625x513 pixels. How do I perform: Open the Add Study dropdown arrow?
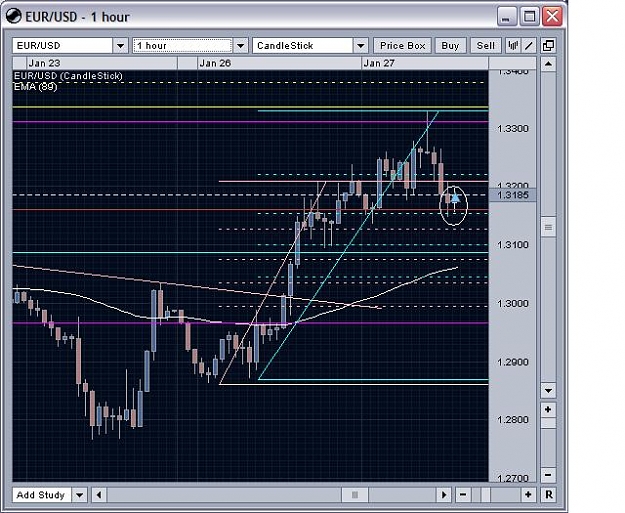[80, 495]
